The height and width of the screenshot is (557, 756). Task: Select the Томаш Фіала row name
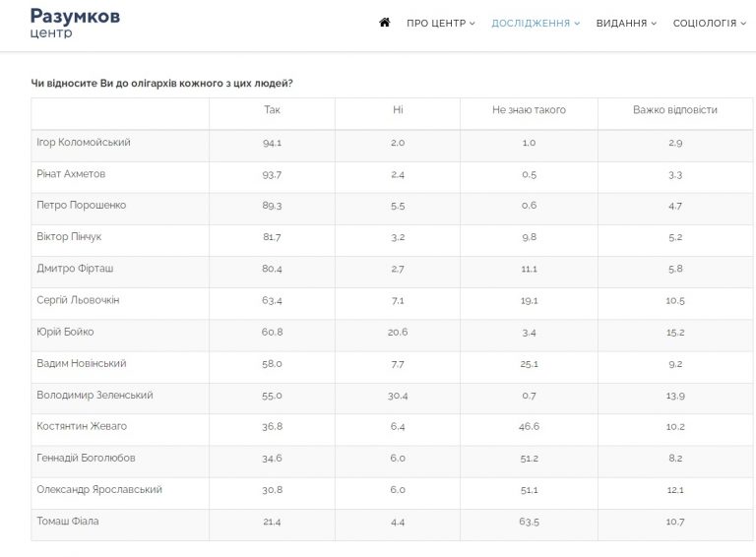click(x=68, y=521)
